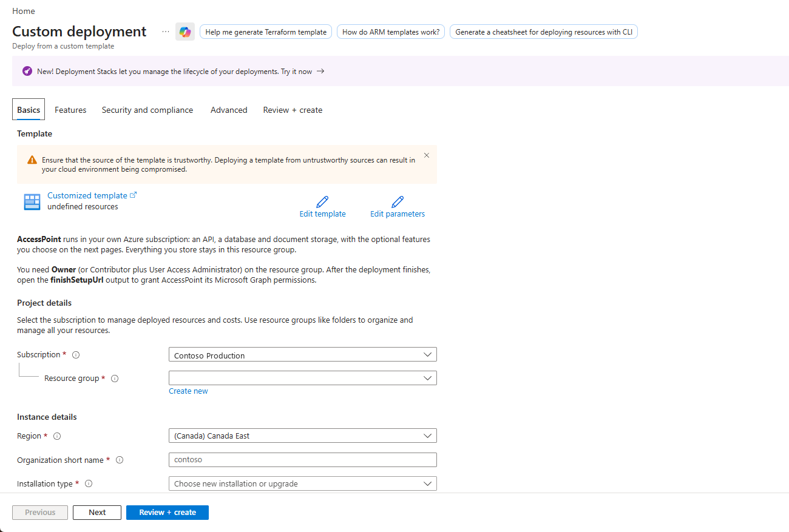The image size is (789, 532).
Task: Click the 'Project details' heading
Action: tap(44, 303)
